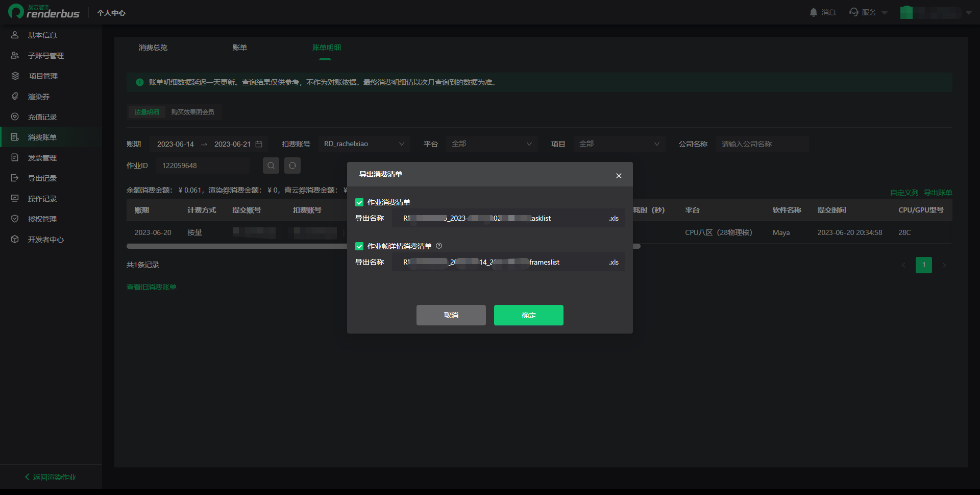Open the 充值记录 sidebar icon
Screen dimensions: 980x495
[15, 117]
